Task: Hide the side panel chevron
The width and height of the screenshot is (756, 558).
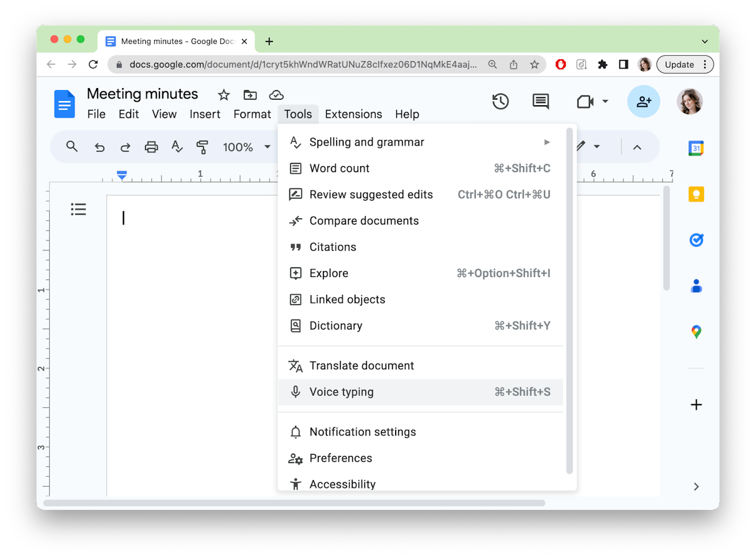Action: [696, 487]
